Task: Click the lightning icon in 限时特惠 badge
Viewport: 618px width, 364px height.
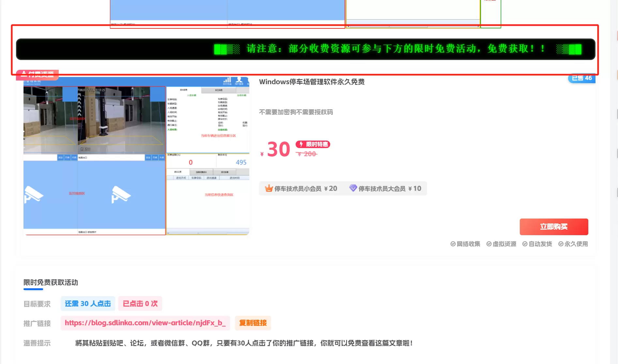Action: pos(301,144)
